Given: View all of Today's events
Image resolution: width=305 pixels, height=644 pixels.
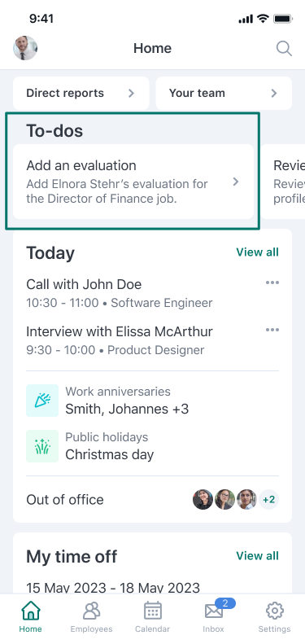Looking at the screenshot, I should (257, 252).
